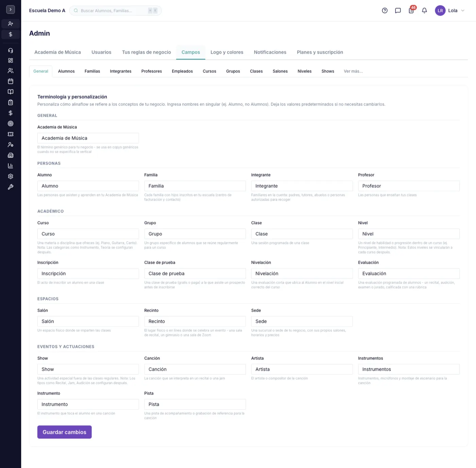Open the settings gear sidebar icon
Viewport: 476px width, 468px height.
[11, 176]
